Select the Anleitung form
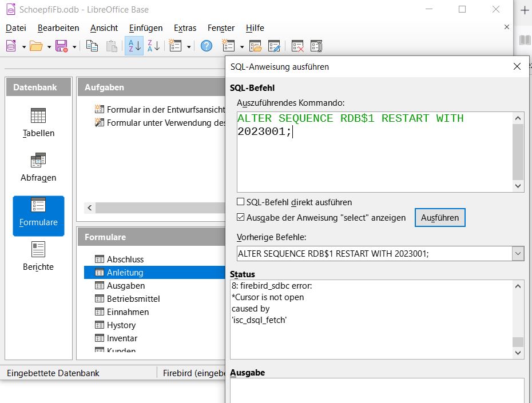This screenshot has height=403, width=532. pyautogui.click(x=154, y=273)
